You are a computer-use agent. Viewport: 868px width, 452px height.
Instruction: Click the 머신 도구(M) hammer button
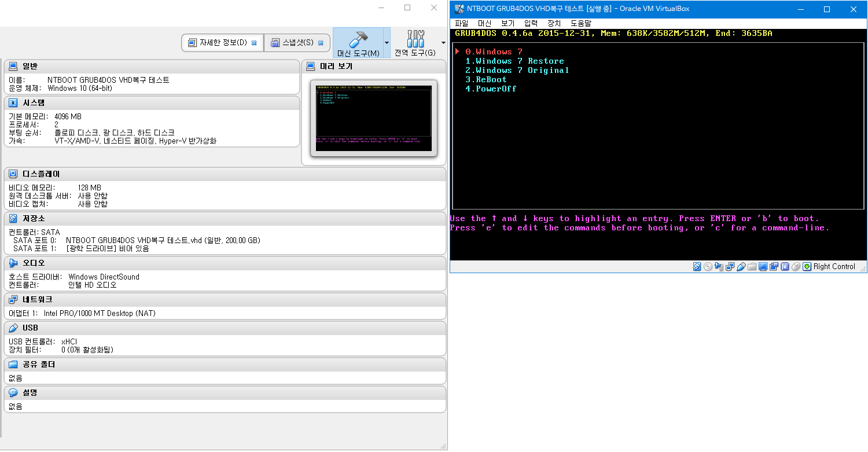click(x=358, y=43)
